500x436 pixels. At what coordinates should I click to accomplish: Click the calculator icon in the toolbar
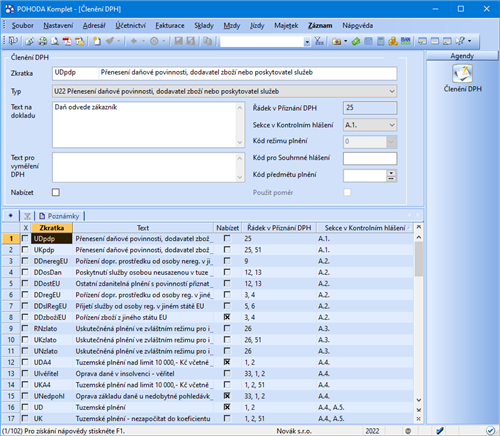click(381, 41)
